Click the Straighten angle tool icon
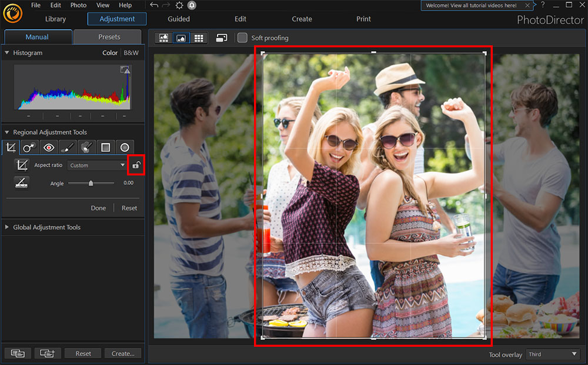 tap(22, 183)
